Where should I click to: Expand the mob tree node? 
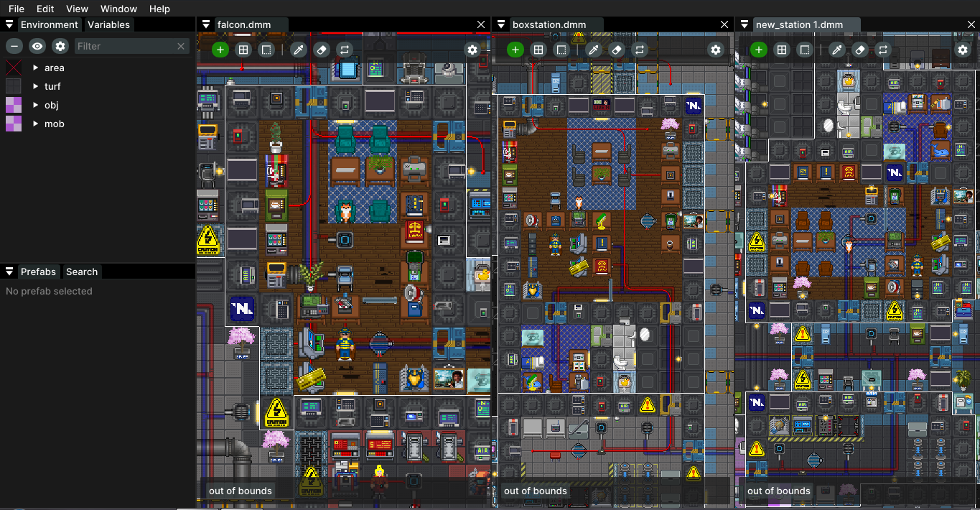pyautogui.click(x=35, y=124)
